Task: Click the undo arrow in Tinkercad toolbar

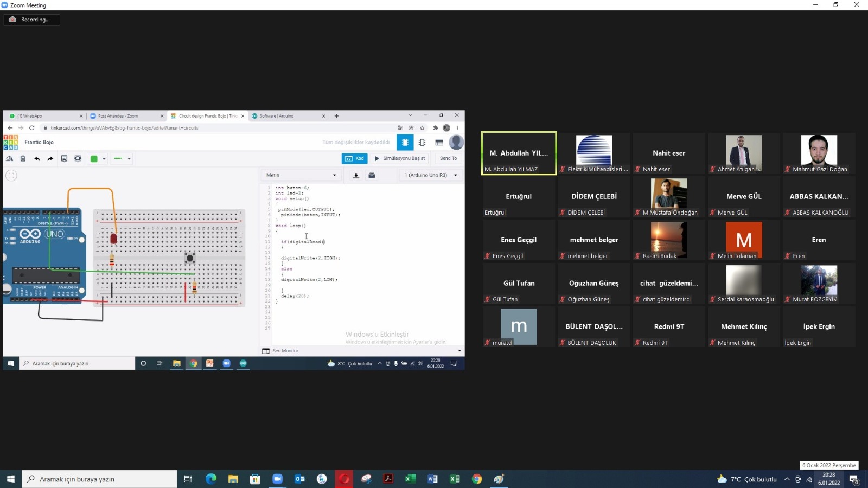Action: click(37, 159)
